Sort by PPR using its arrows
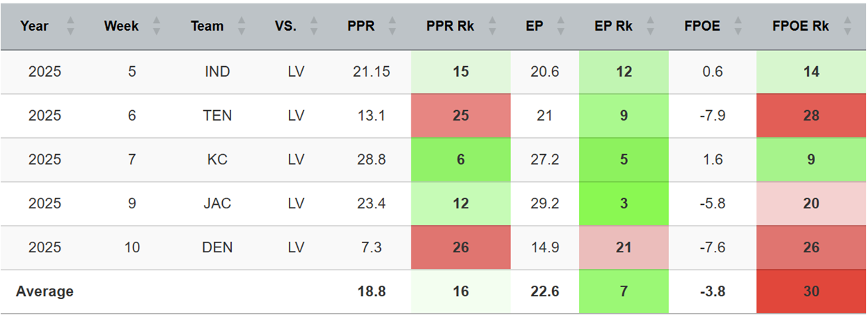This screenshot has width=868, height=315. click(392, 26)
